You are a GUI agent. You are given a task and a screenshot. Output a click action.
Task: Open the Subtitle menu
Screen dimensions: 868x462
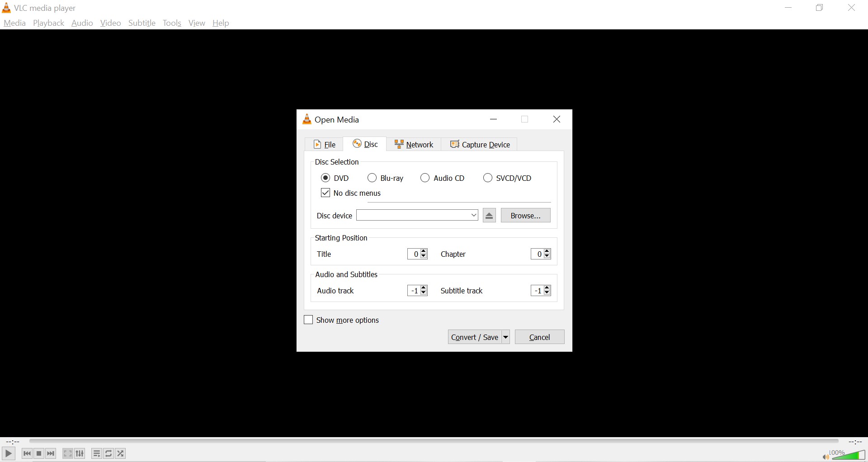click(x=142, y=23)
